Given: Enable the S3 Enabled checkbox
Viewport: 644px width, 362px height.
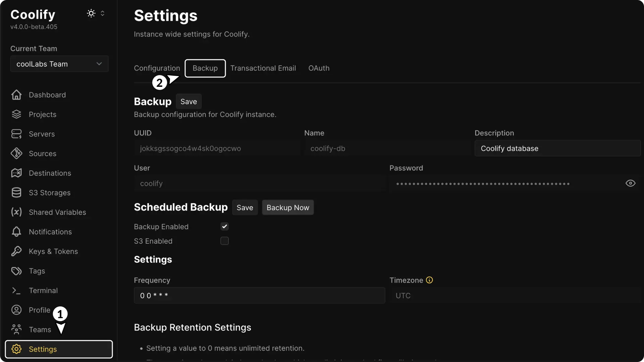Looking at the screenshot, I should 224,241.
